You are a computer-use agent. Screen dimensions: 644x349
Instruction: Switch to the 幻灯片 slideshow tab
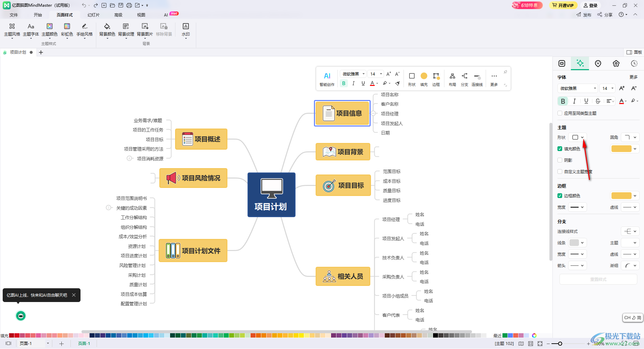[x=94, y=15]
